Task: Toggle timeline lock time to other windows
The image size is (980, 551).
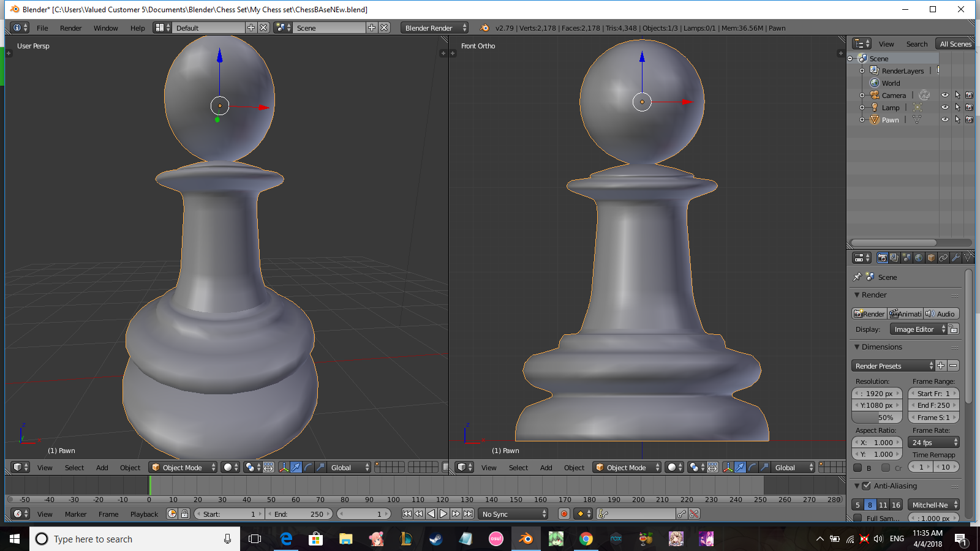Action: pos(184,514)
